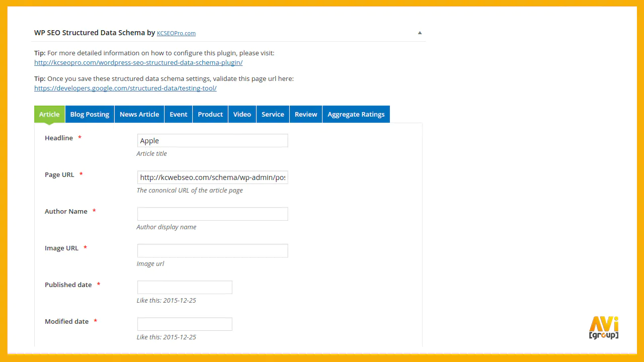Switch to the News Article tab

(x=139, y=114)
